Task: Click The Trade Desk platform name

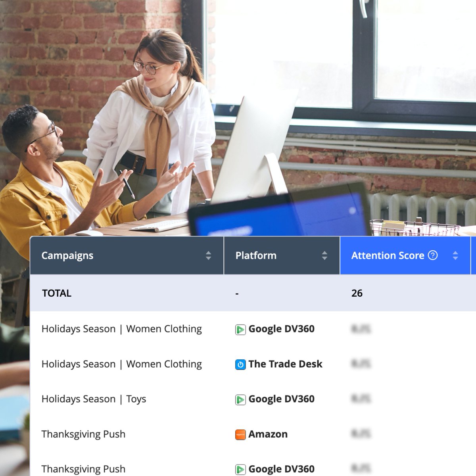Action: [285, 364]
